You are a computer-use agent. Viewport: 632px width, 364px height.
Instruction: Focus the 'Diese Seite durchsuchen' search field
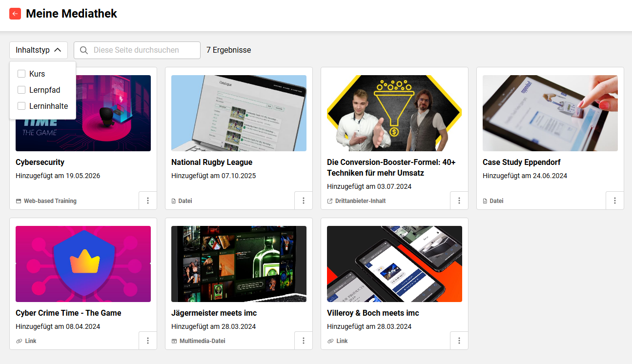[x=137, y=50]
